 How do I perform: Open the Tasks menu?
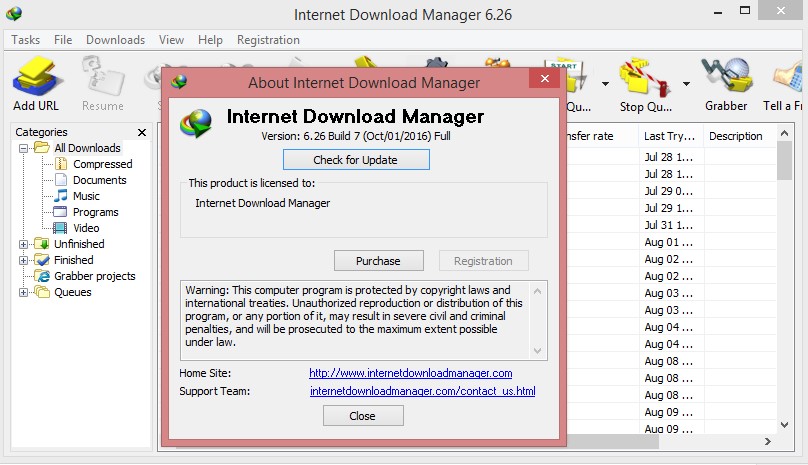click(x=26, y=40)
